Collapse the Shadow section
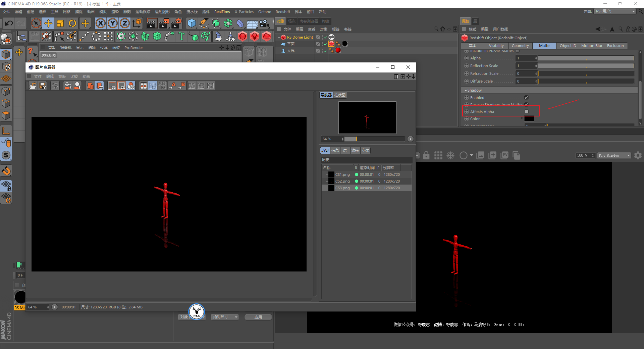Screen dimensions: 644x349 (466, 90)
